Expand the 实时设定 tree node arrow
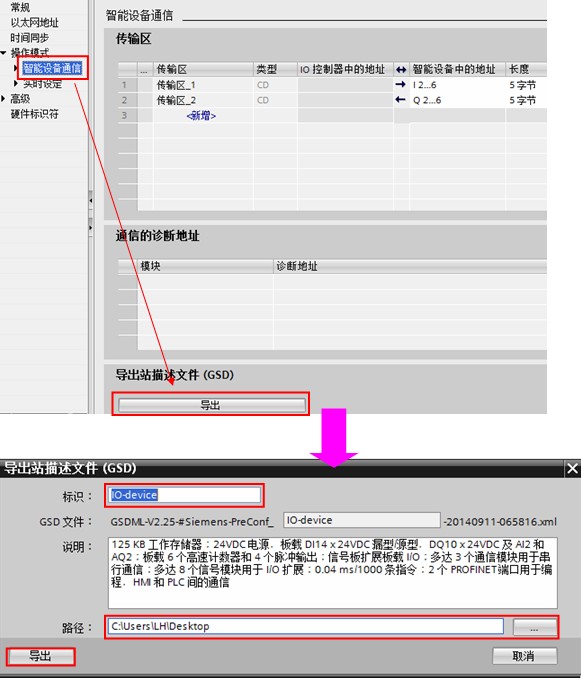Image resolution: width=581 pixels, height=678 pixels. [16, 83]
